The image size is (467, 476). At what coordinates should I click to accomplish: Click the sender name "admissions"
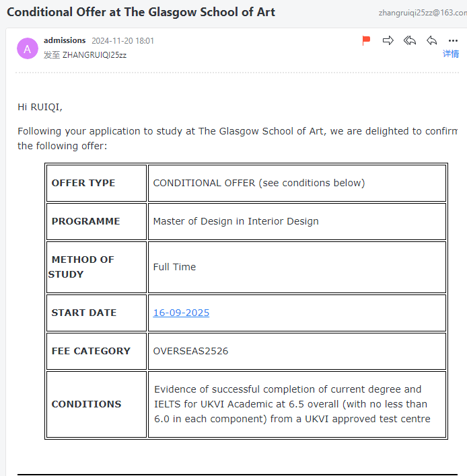(x=65, y=40)
